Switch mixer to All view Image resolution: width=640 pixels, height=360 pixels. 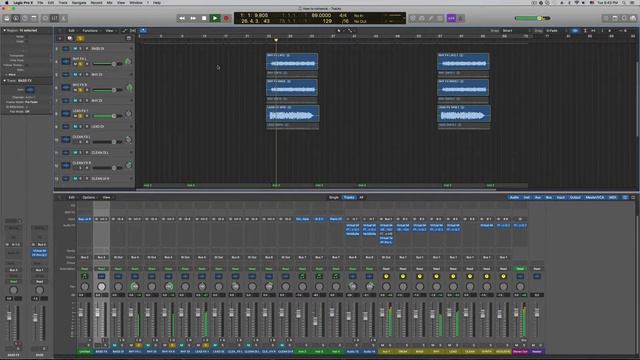pos(361,198)
